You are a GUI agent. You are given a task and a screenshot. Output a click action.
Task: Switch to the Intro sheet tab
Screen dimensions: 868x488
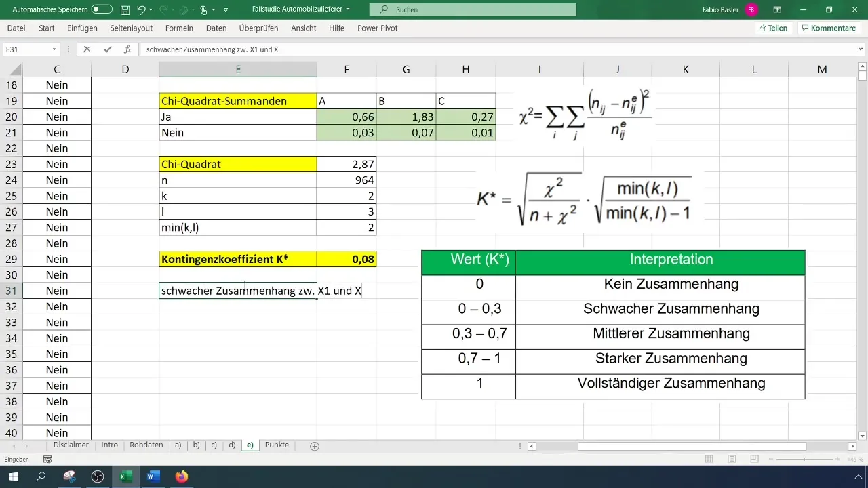point(109,445)
